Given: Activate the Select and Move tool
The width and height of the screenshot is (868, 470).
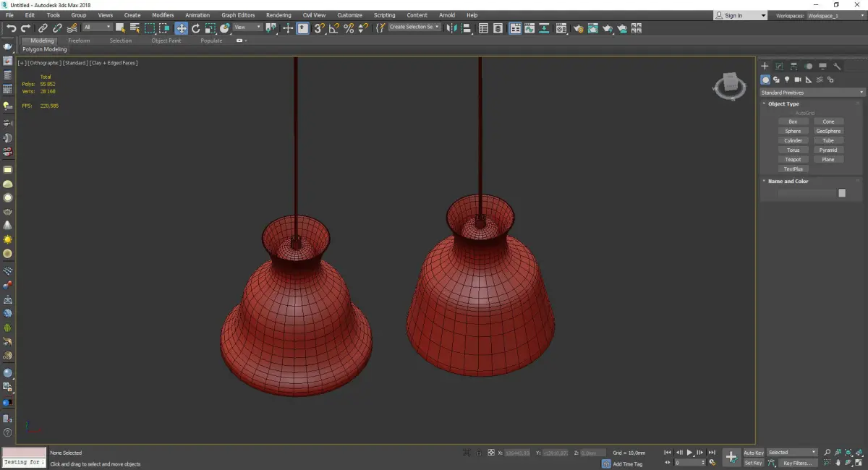Looking at the screenshot, I should point(181,28).
